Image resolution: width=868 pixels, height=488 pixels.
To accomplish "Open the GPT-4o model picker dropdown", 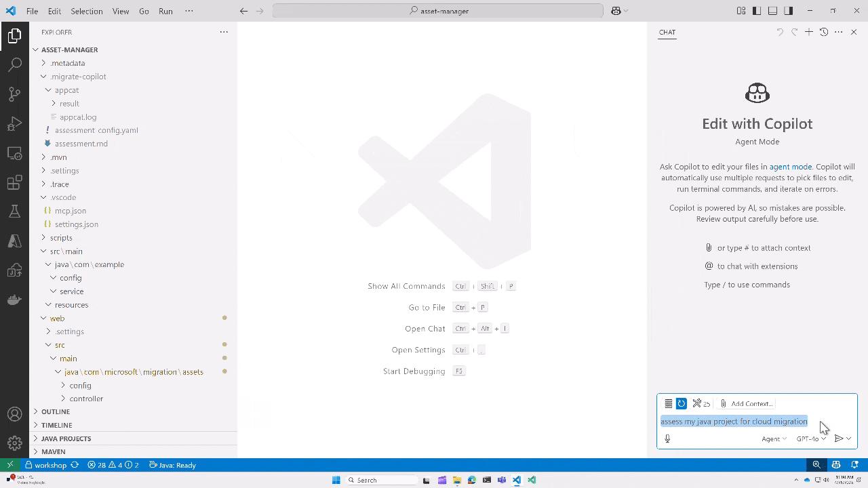I will click(811, 439).
